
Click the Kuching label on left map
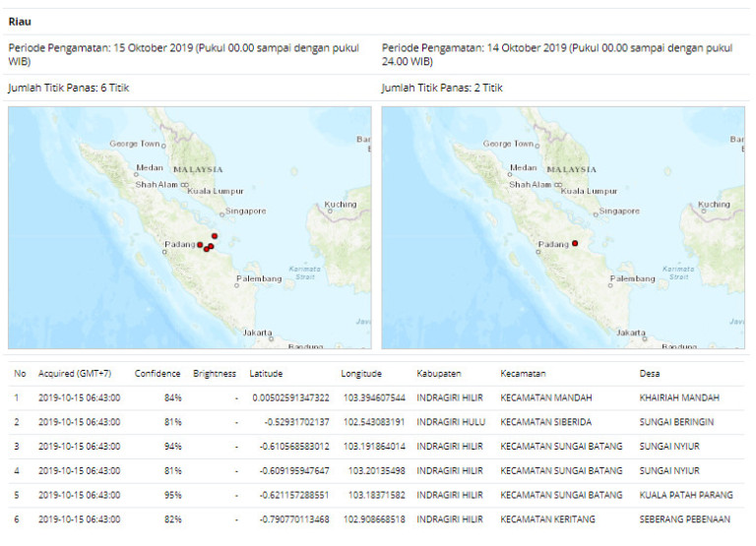[x=341, y=205]
